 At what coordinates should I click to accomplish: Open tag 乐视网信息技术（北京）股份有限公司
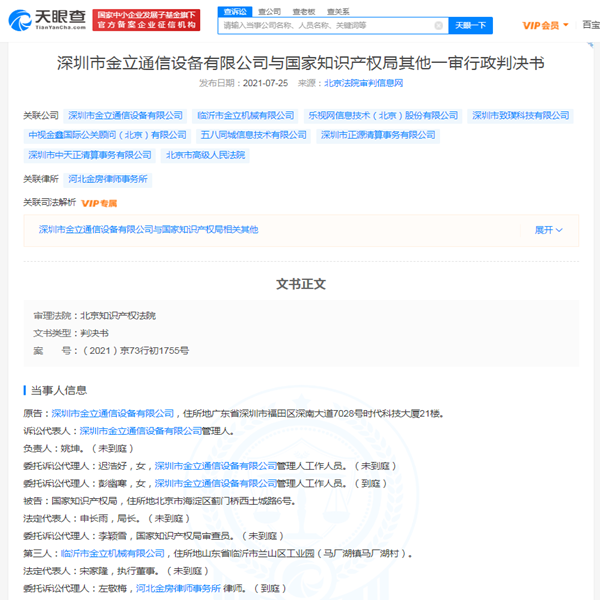(x=383, y=116)
